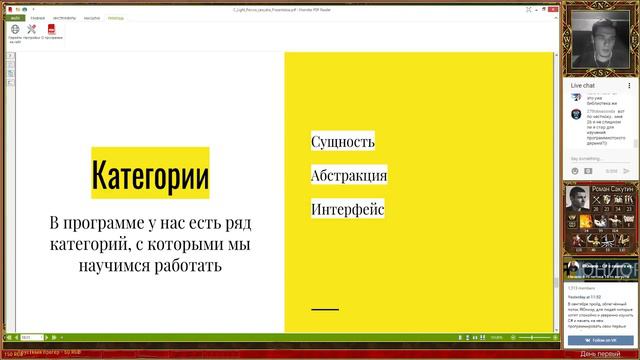This screenshot has width=640, height=360.
Task: Go to previous page arrow in bottom bar
Action: tap(16, 338)
